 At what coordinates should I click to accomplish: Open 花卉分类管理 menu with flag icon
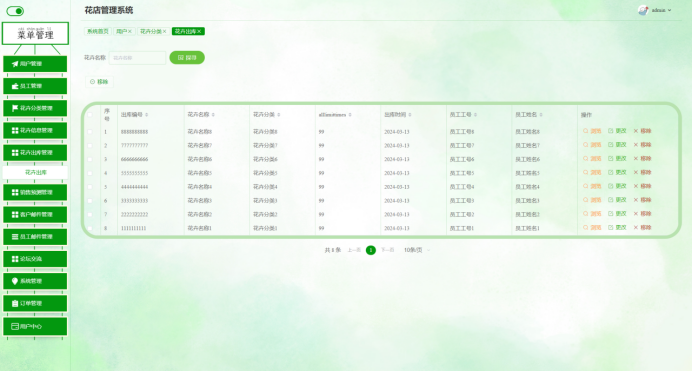pos(35,108)
